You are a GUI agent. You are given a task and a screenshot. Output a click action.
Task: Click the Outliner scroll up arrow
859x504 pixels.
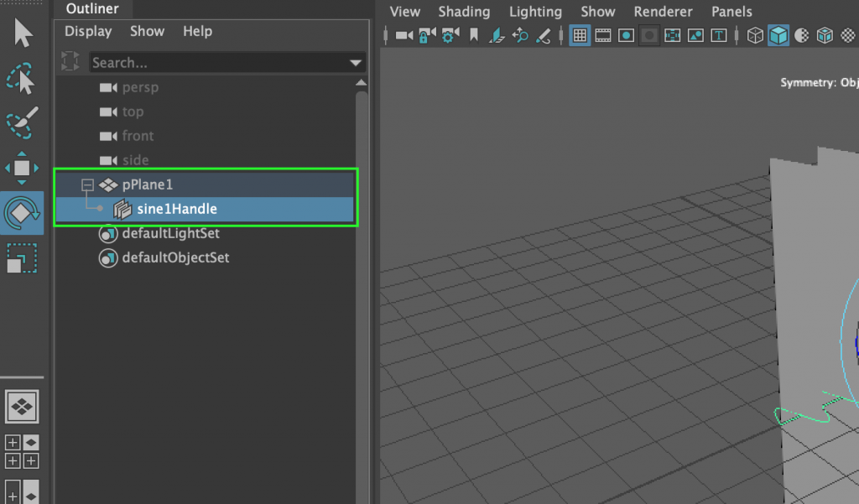click(361, 83)
